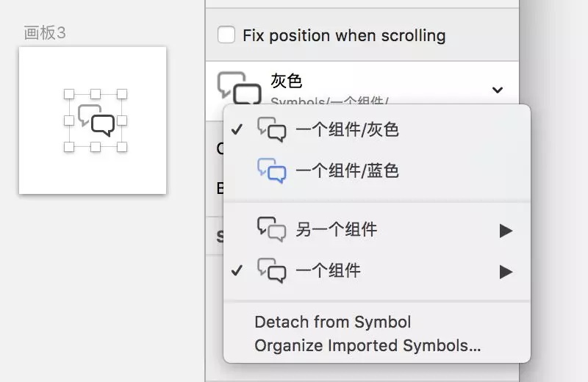This screenshot has height=382, width=588.
Task: Click the top-left selection handle of the symbol
Action: pos(69,94)
